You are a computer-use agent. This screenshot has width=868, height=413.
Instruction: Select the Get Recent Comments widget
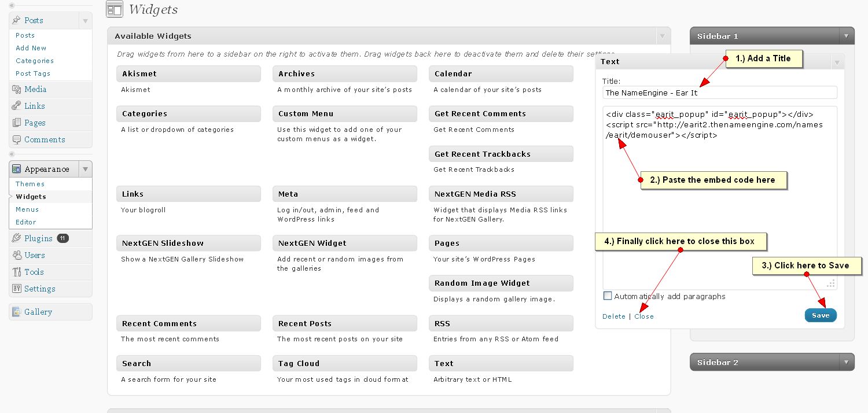[501, 114]
